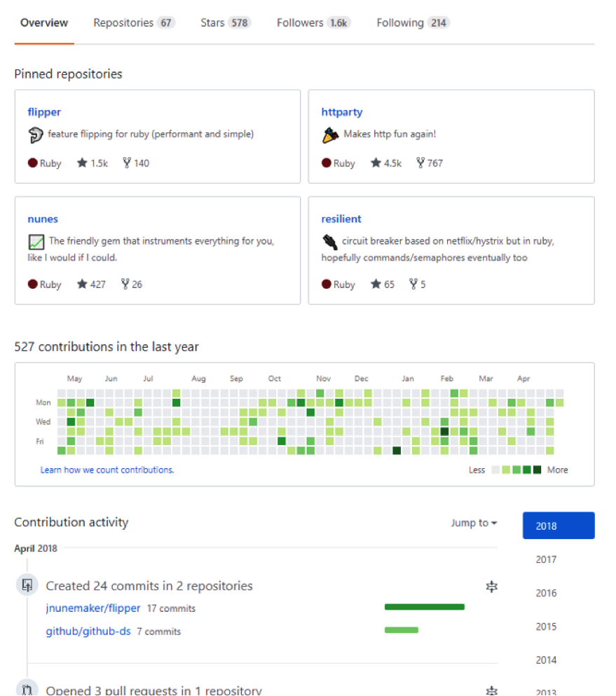Click the fork icon on nunes card
616x696 pixels.
(125, 284)
